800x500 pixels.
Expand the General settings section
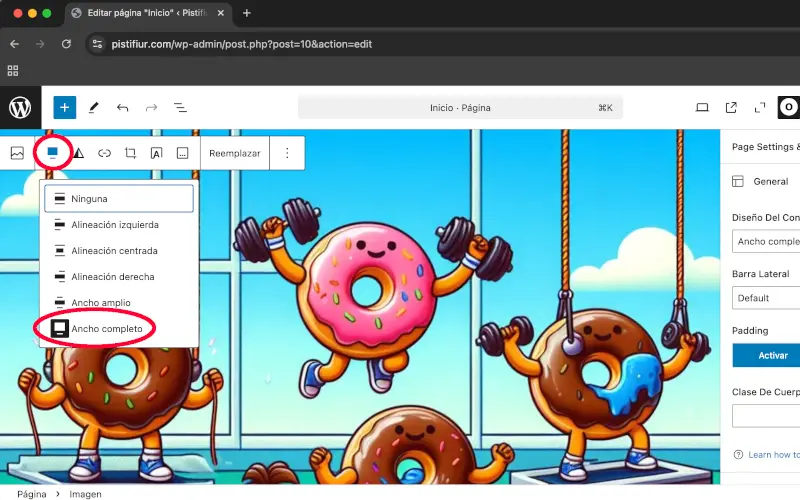point(765,181)
